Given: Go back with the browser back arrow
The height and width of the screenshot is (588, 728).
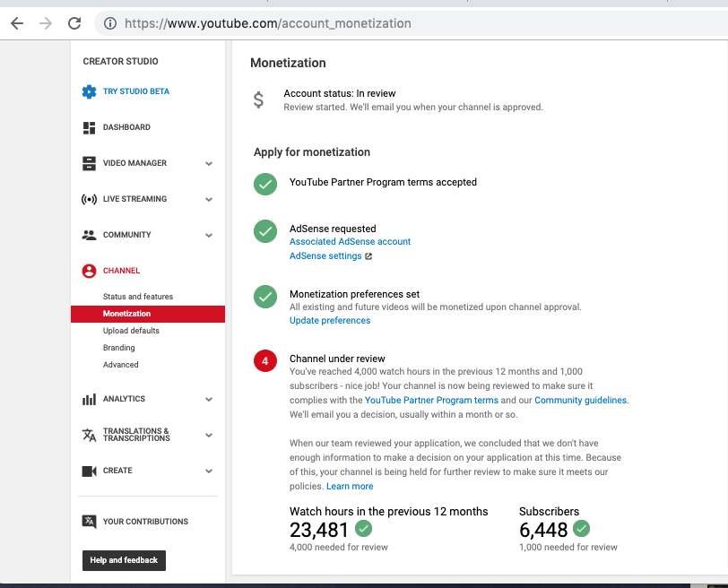Looking at the screenshot, I should click(x=17, y=23).
